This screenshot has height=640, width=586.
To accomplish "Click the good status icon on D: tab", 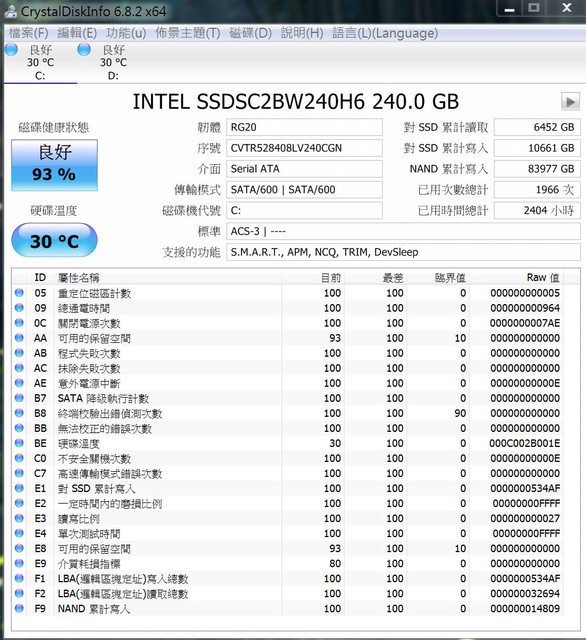I will pos(84,49).
